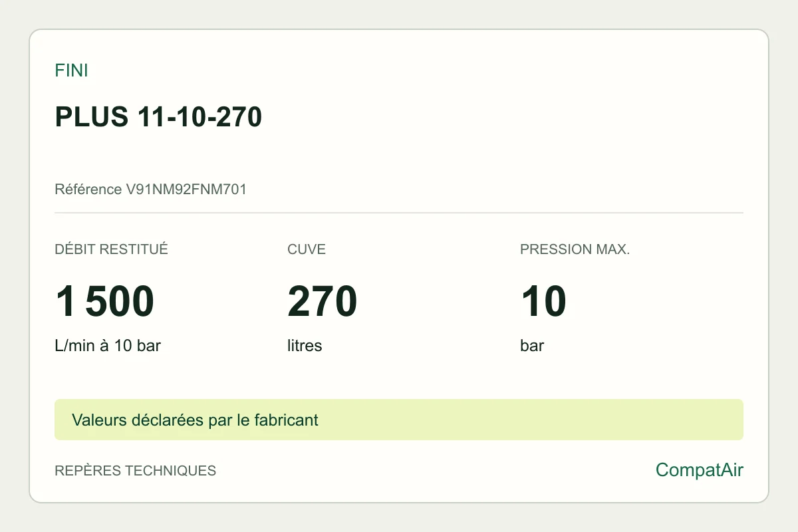Click the CUVE heading
This screenshot has height=532, width=798.
pos(307,249)
